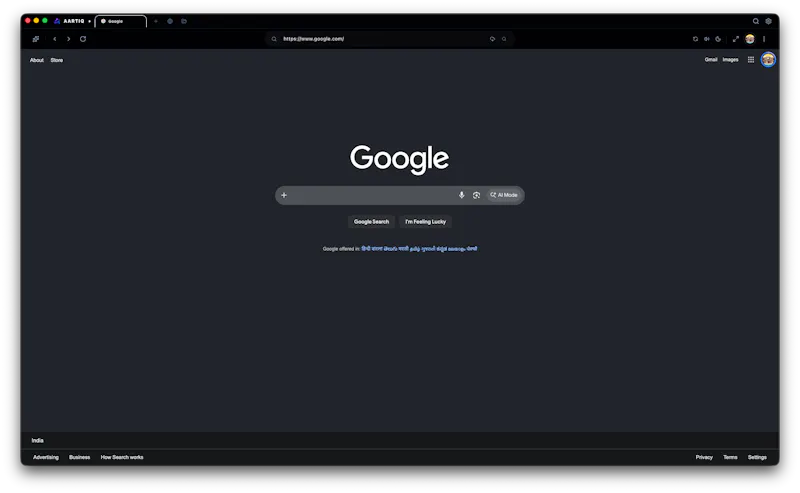Reload the page with the refresh icon

click(83, 39)
